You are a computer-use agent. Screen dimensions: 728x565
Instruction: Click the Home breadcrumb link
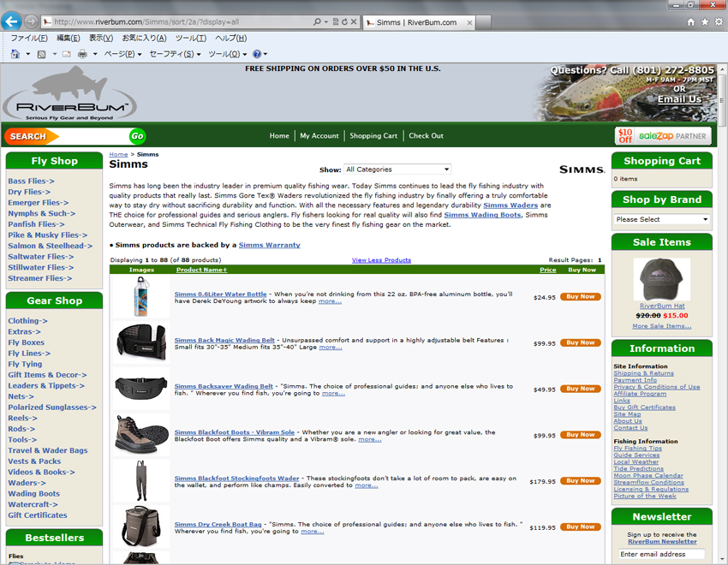point(118,154)
